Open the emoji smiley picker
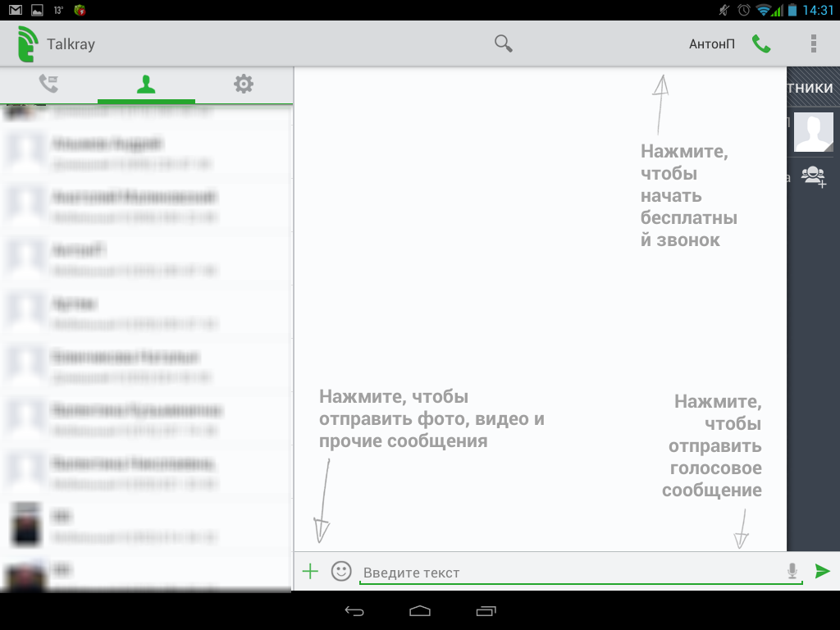 point(341,571)
